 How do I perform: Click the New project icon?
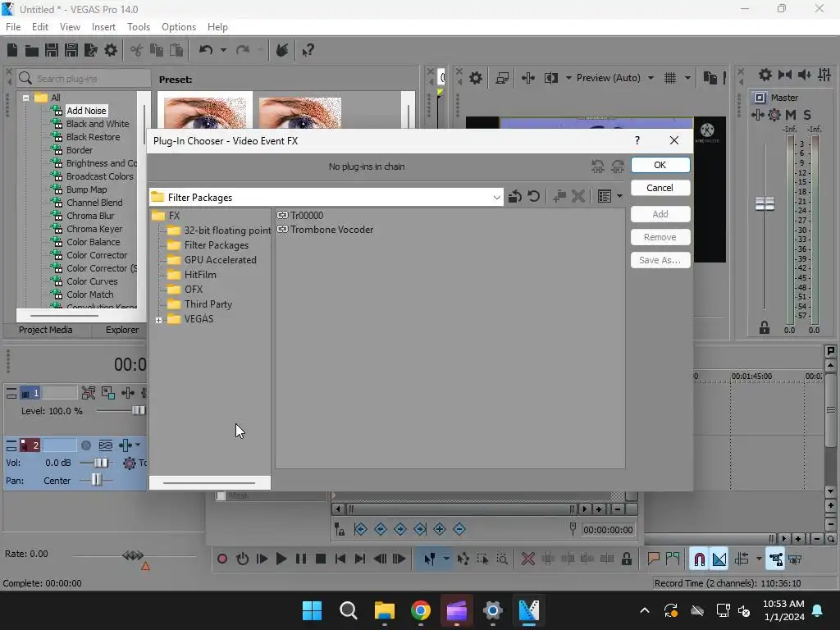click(x=12, y=50)
